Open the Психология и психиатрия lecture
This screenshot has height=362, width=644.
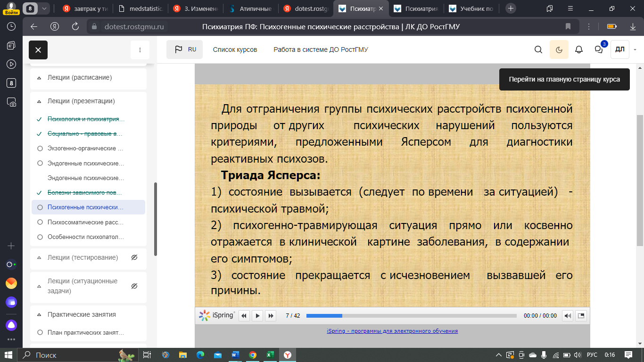[86, 119]
